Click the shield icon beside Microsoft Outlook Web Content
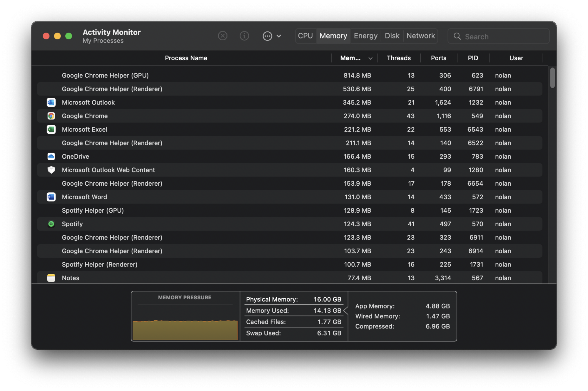 point(51,170)
